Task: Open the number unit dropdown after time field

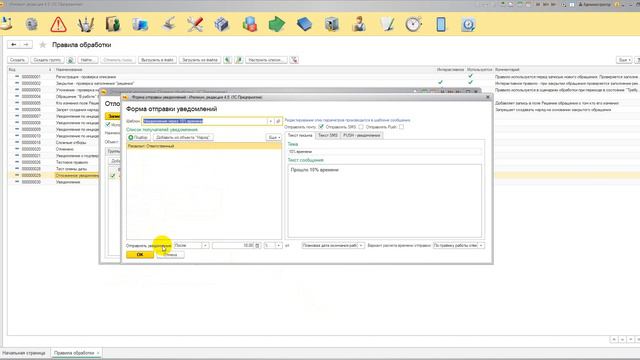Action: click(278, 245)
